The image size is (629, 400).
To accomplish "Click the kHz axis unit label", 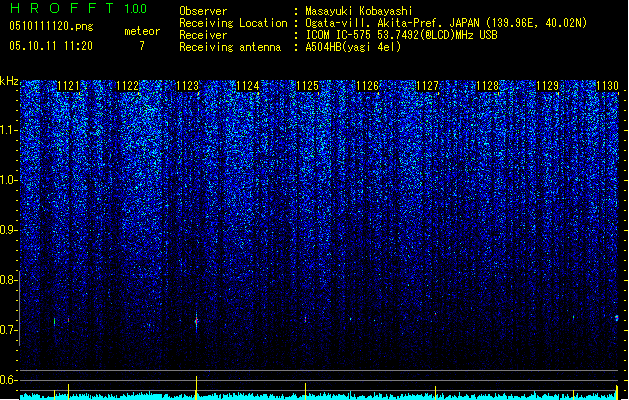I will [x=9, y=81].
